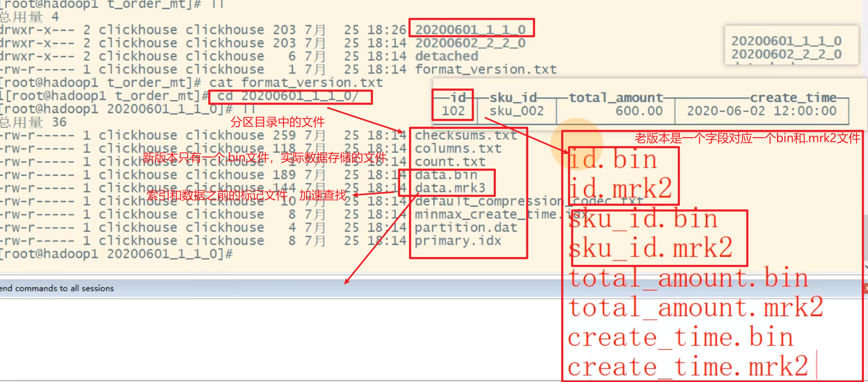Click the create_time.bin line in the note

pyautogui.click(x=681, y=338)
